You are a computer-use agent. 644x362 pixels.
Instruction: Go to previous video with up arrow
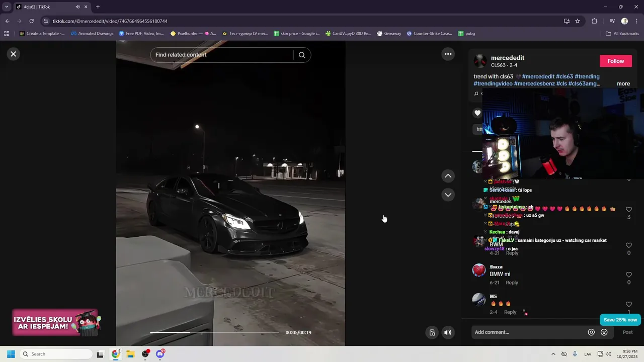click(448, 176)
